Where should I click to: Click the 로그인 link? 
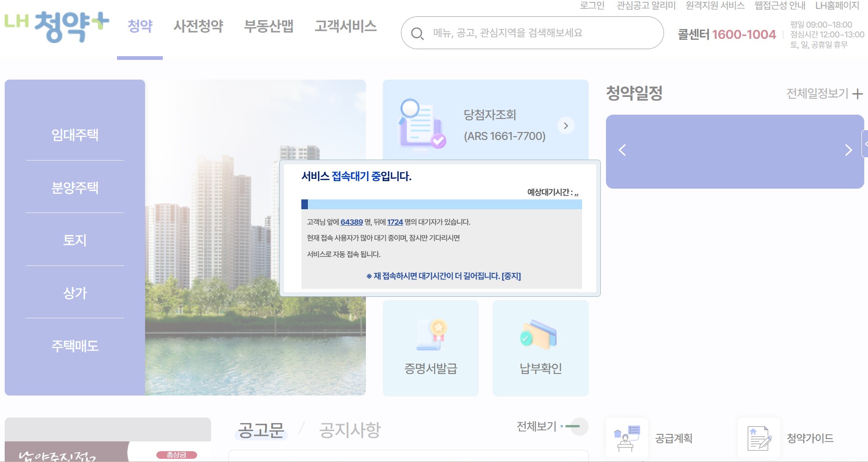pos(592,6)
